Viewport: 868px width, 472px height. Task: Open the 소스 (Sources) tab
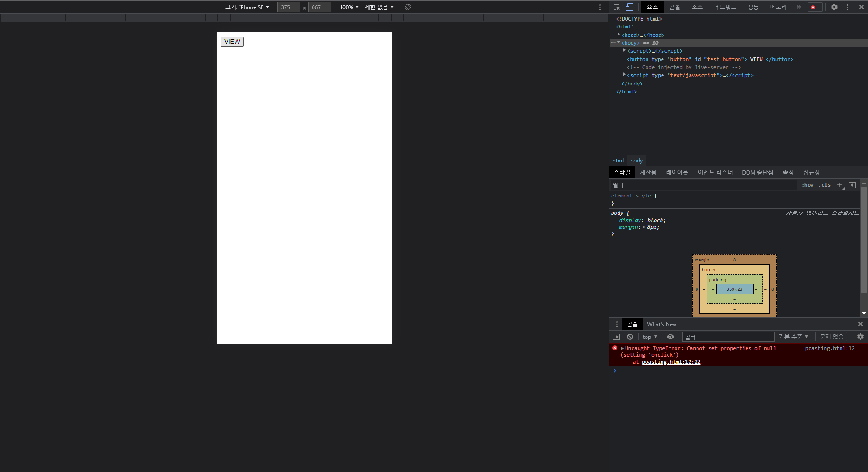pos(697,7)
